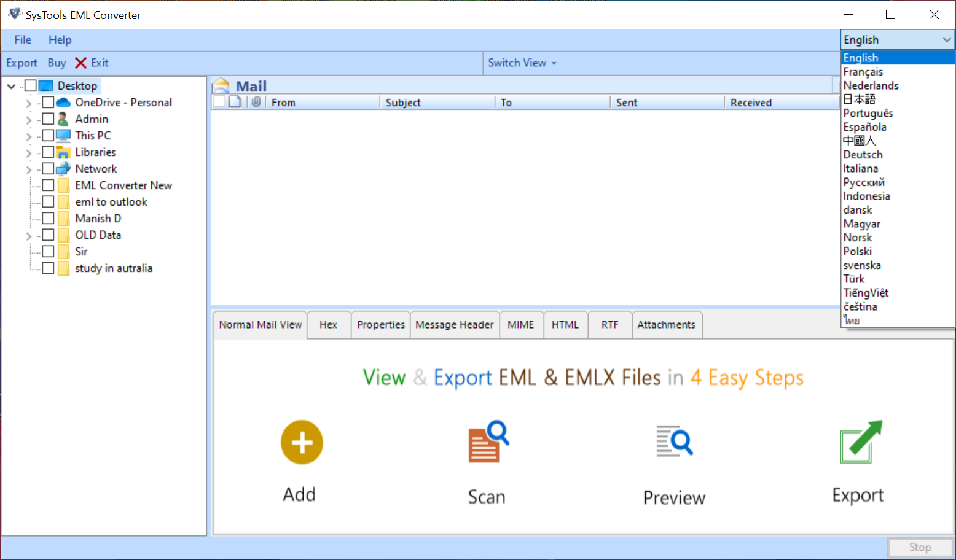The image size is (956, 560).
Task: Click the Mail envelope icon
Action: pyautogui.click(x=221, y=86)
